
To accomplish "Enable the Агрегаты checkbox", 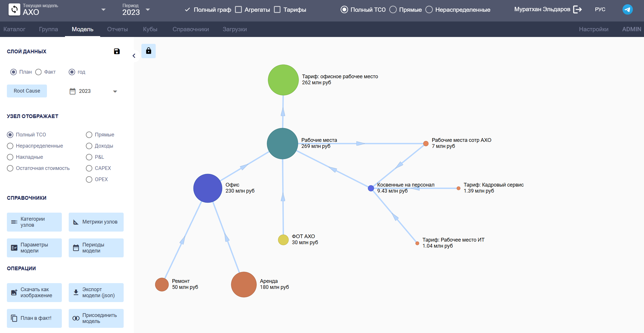I will [238, 9].
